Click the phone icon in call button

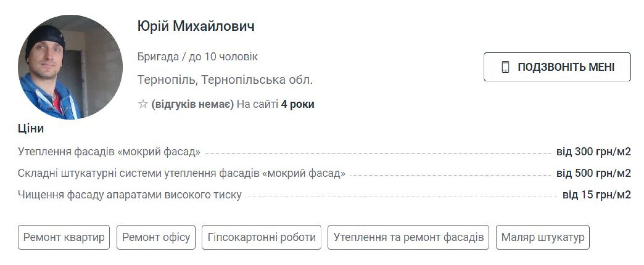(x=505, y=67)
